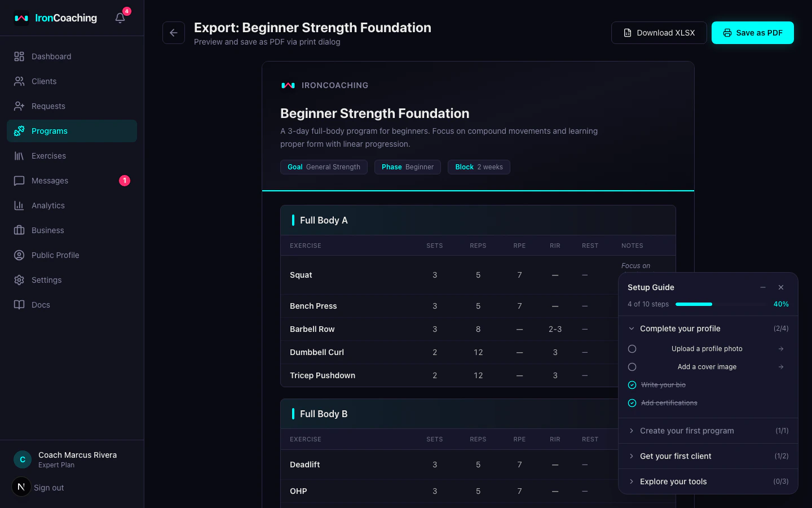Click Sign out

point(48,488)
